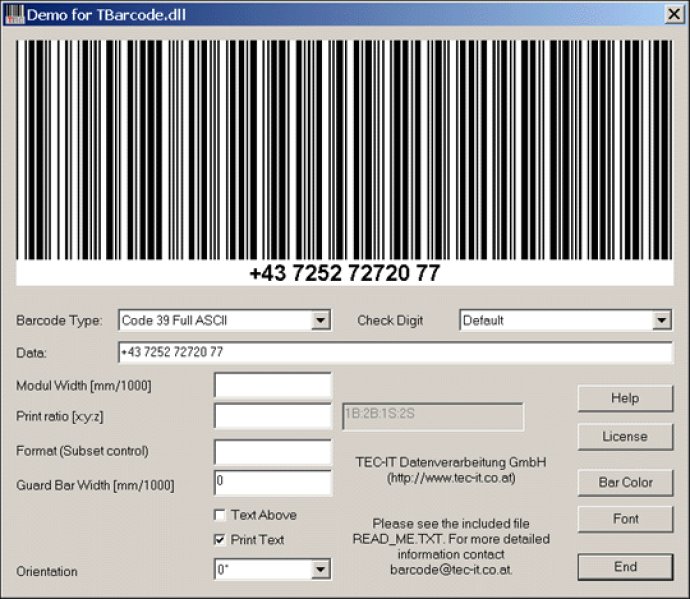The width and height of the screenshot is (690, 599).
Task: Close the Demo for TBarcode.dll window
Action: 674,15
